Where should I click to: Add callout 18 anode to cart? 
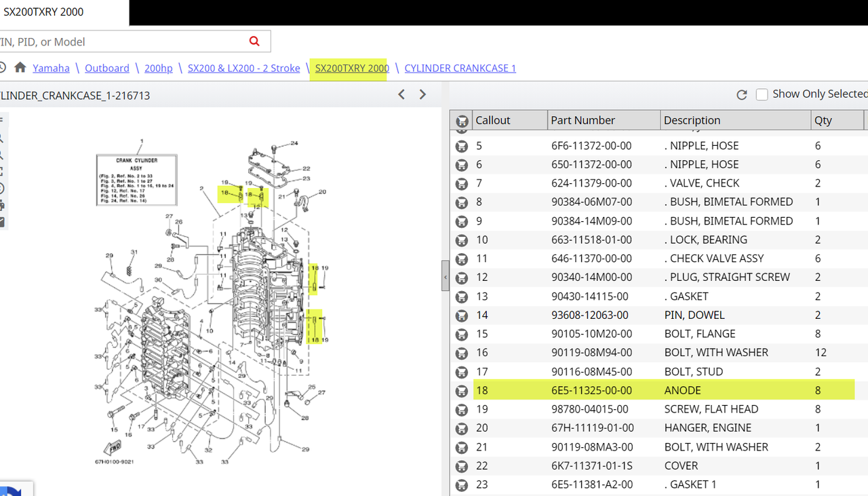(462, 391)
